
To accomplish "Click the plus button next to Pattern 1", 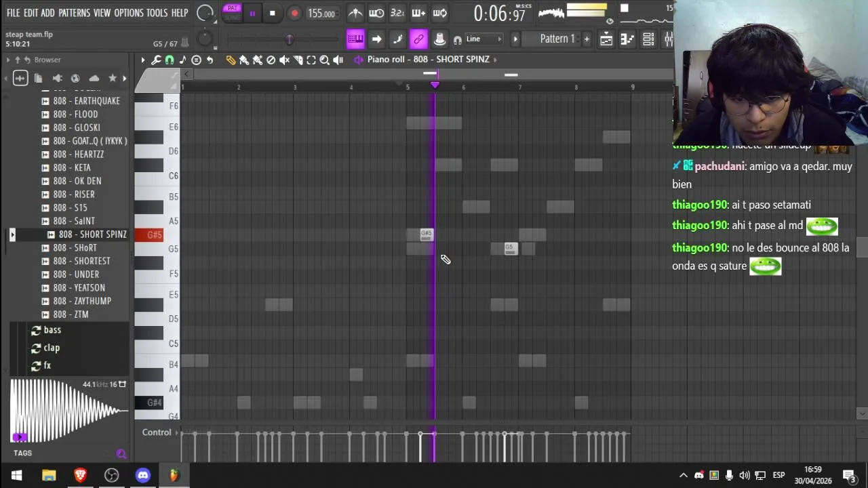I will pos(587,39).
